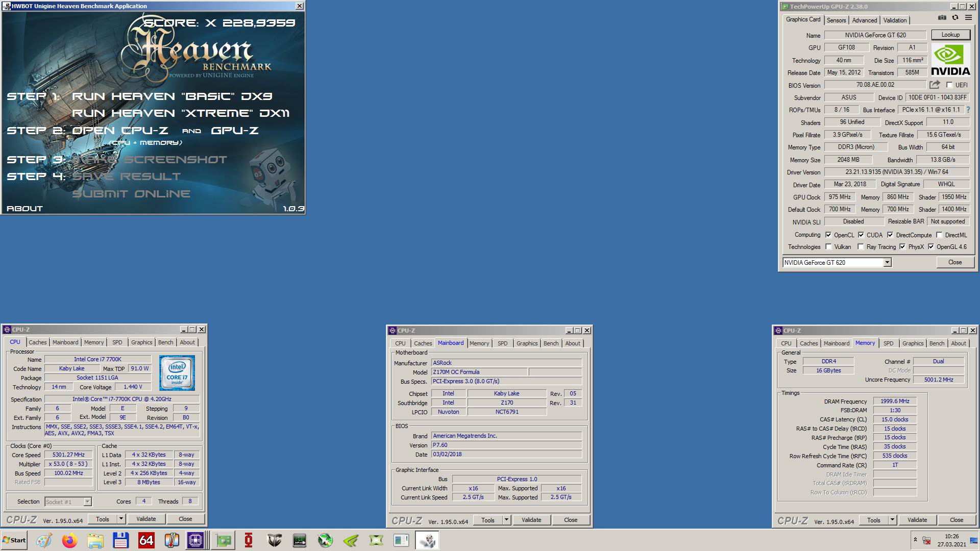Show hidden system tray icons
The image size is (980, 551).
[915, 540]
